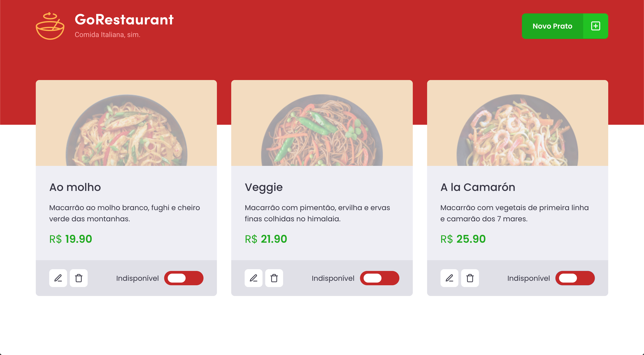Select the Ao molho dish title

[75, 187]
